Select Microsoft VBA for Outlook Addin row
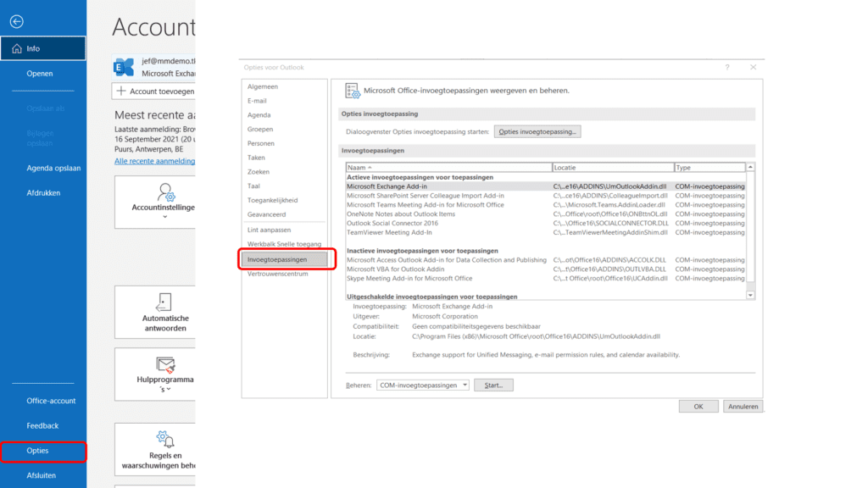Image resolution: width=868 pixels, height=488 pixels. pyautogui.click(x=545, y=269)
